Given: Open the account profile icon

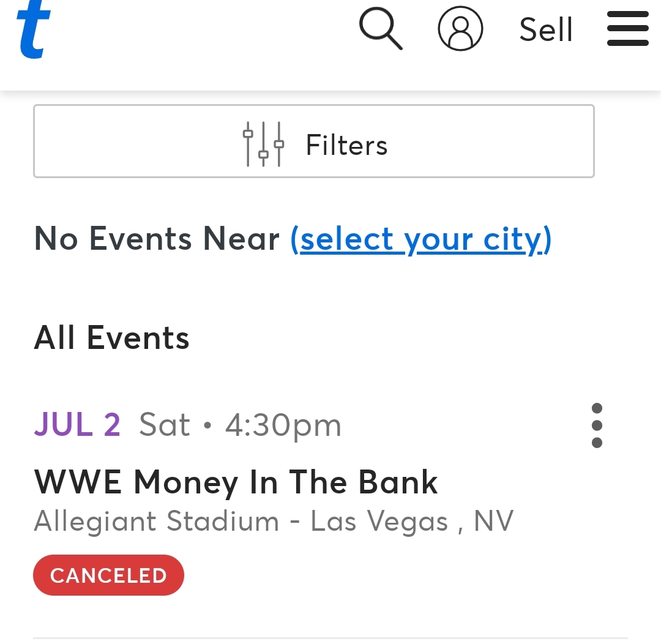Looking at the screenshot, I should click(x=460, y=29).
